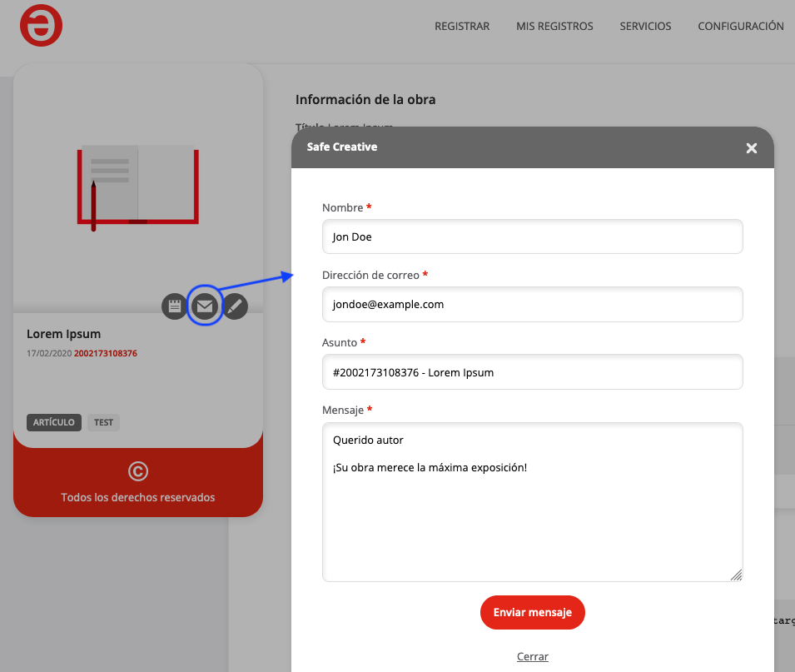Open the notes document icon on card
Viewport: 795px width, 672px height.
pyautogui.click(x=174, y=306)
